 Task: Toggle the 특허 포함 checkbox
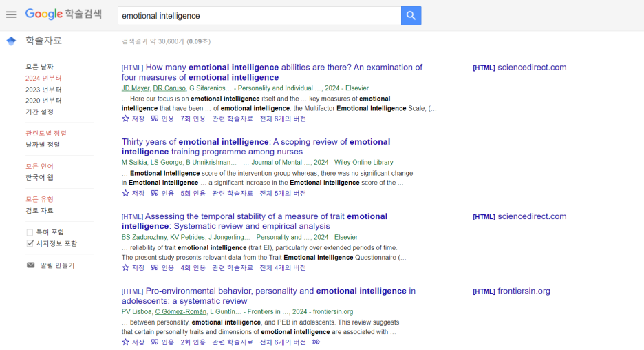click(30, 232)
